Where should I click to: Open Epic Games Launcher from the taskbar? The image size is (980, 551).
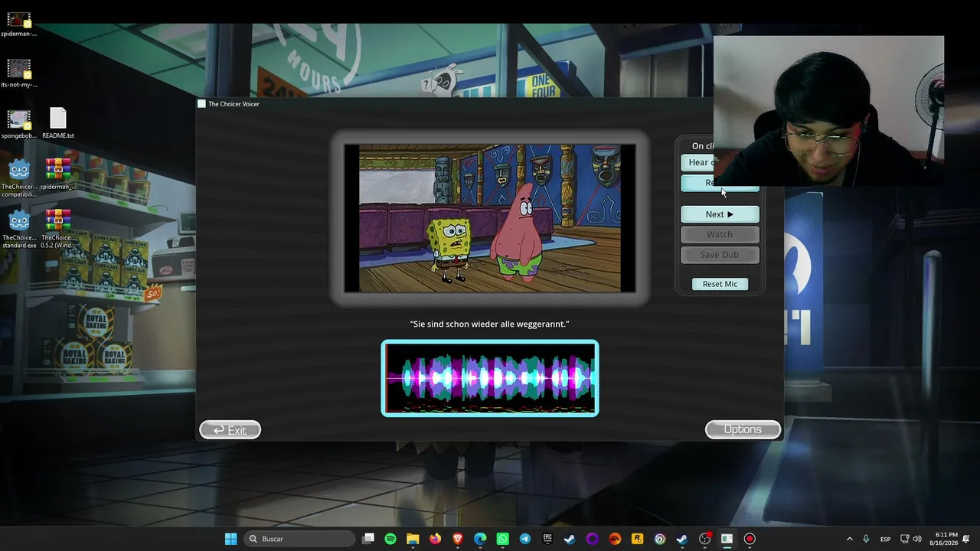(x=547, y=539)
